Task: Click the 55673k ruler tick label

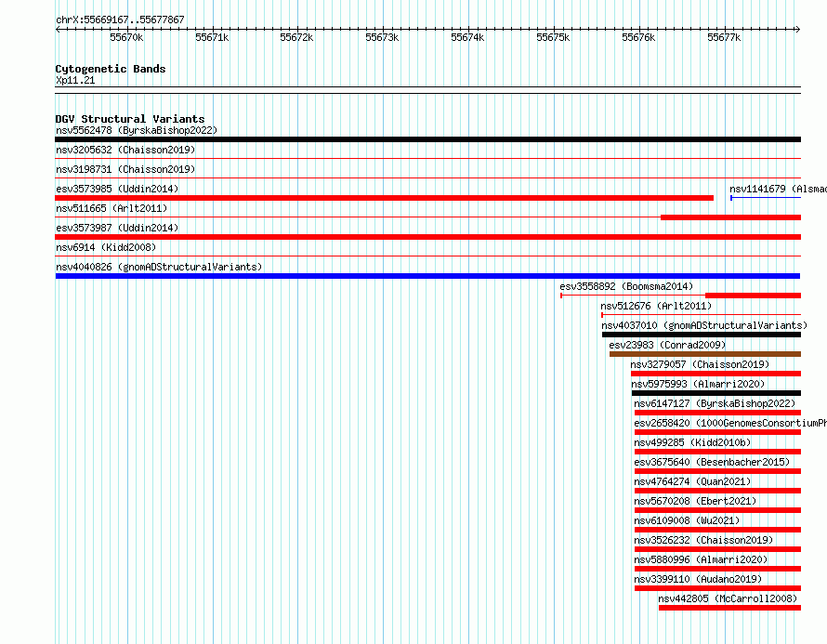Action: [382, 37]
